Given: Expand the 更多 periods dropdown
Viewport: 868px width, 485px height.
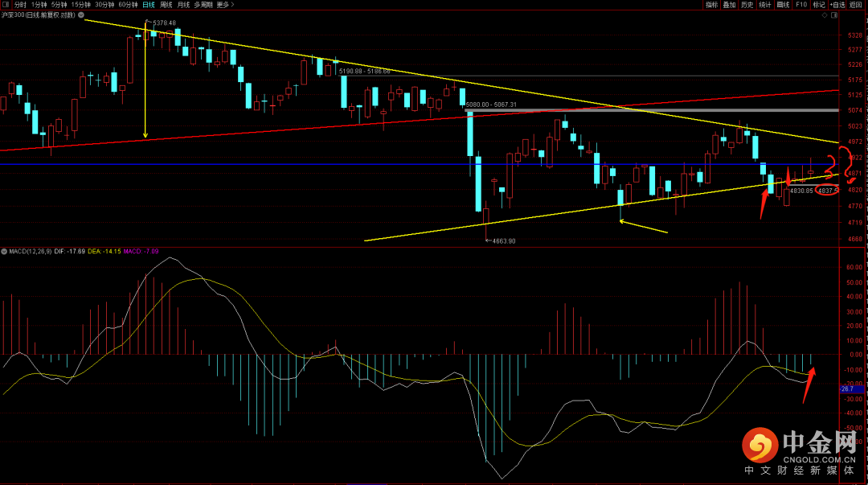Looking at the screenshot, I should [225, 5].
